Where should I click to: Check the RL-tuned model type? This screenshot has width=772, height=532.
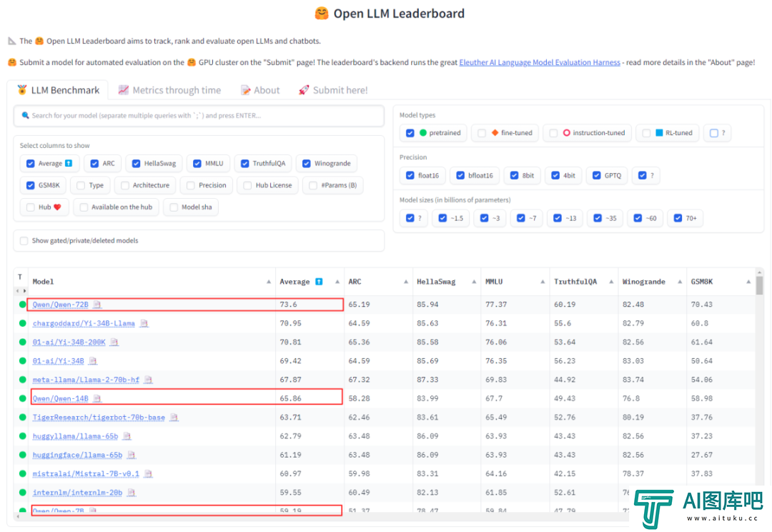pyautogui.click(x=646, y=133)
